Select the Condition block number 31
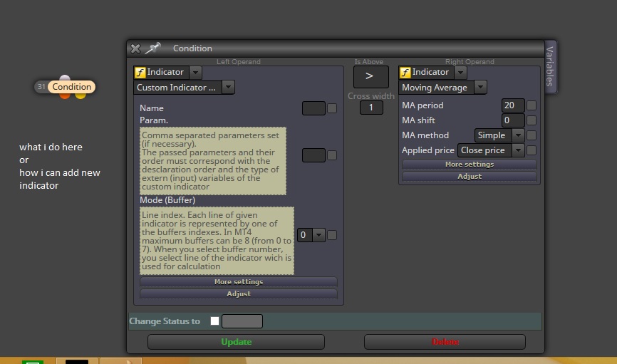The height and width of the screenshot is (364, 617). (x=65, y=87)
